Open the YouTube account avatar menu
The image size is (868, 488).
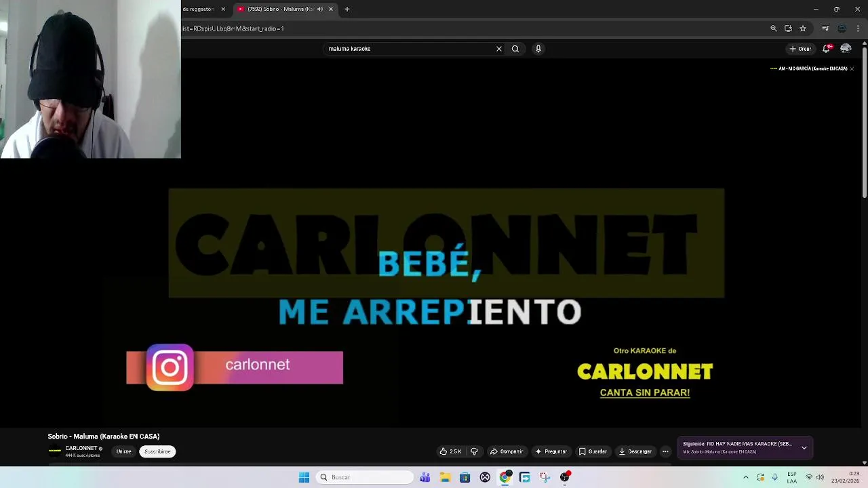(846, 49)
